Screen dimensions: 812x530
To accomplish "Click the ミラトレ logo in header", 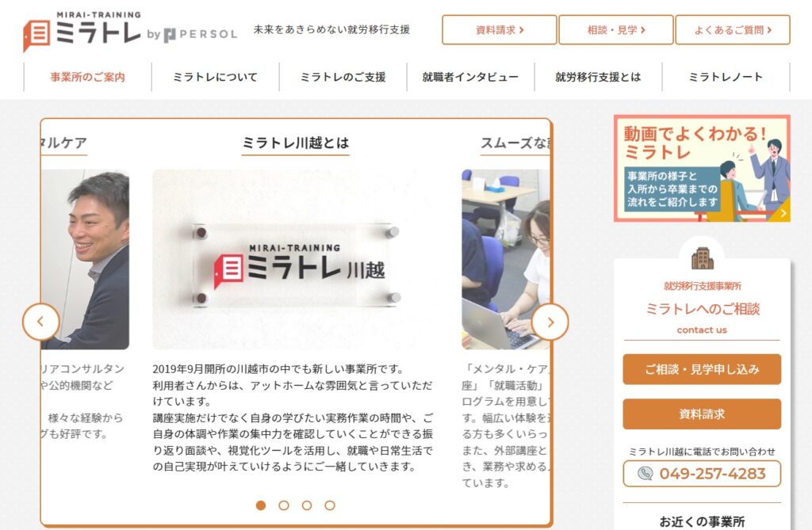I will tap(82, 31).
